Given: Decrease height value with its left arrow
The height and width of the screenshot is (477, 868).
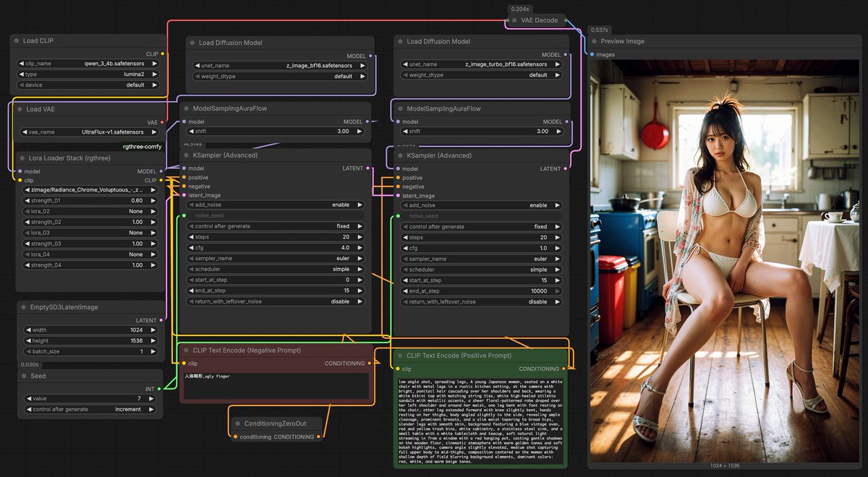Looking at the screenshot, I should 29,341.
